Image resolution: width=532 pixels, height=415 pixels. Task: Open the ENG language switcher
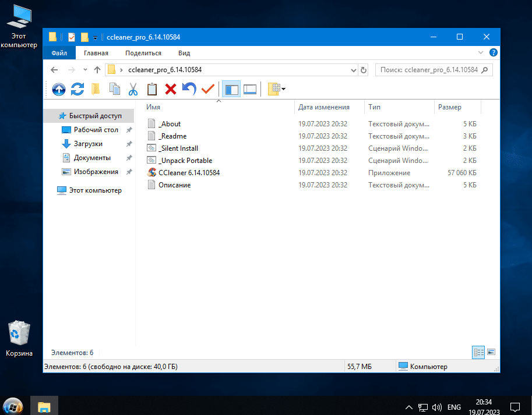tap(454, 407)
